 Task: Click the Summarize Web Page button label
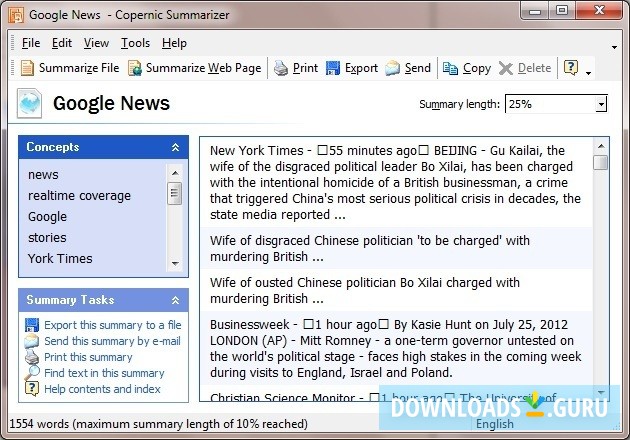tap(204, 68)
